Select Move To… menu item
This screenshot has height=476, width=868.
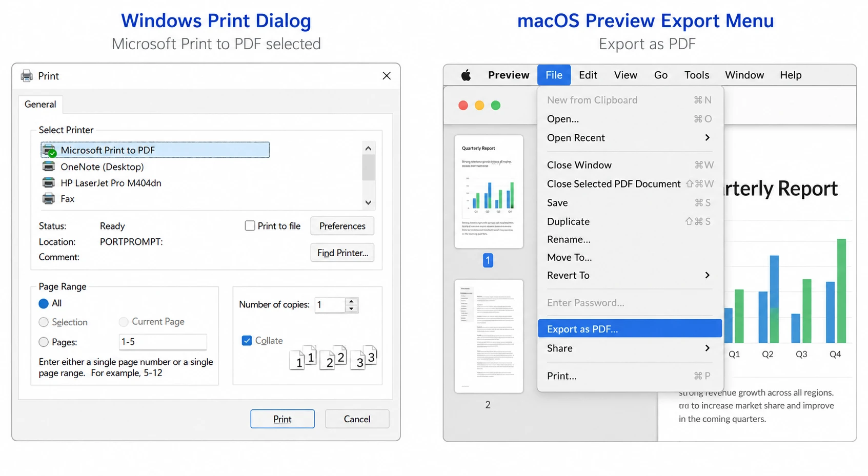coord(630,257)
